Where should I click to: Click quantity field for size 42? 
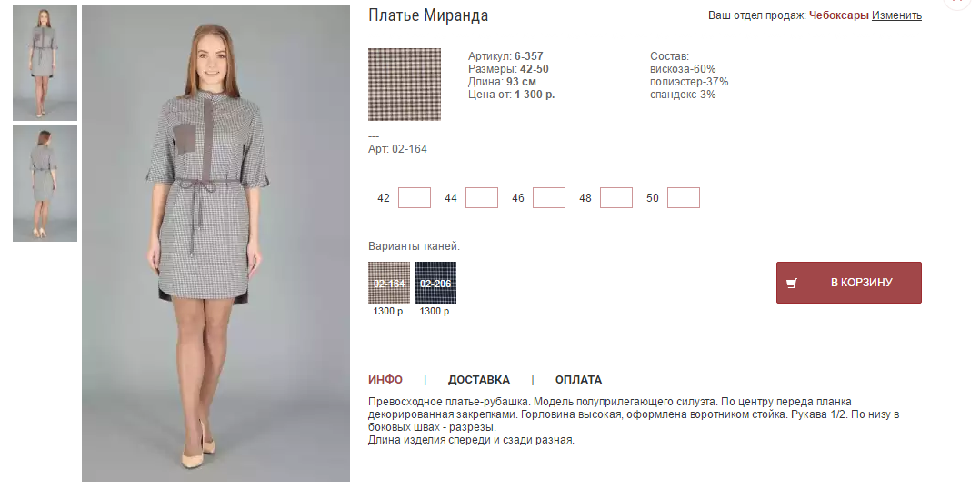pos(415,197)
